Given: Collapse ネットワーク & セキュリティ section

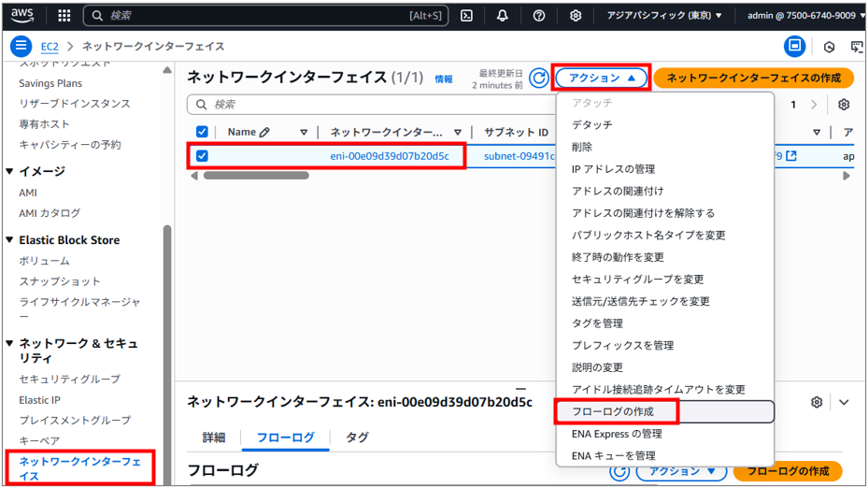Looking at the screenshot, I should 9,343.
